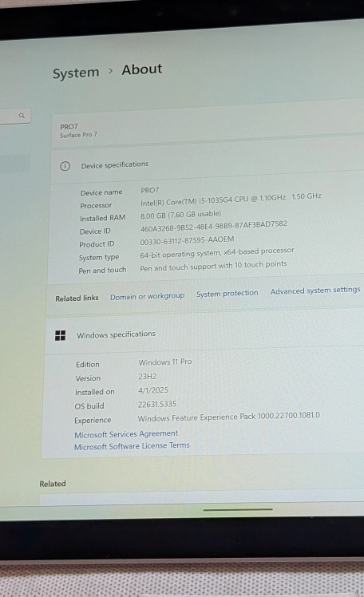Screen dimensions: 364x597
Task: Click the Processor label
Action: coord(96,206)
